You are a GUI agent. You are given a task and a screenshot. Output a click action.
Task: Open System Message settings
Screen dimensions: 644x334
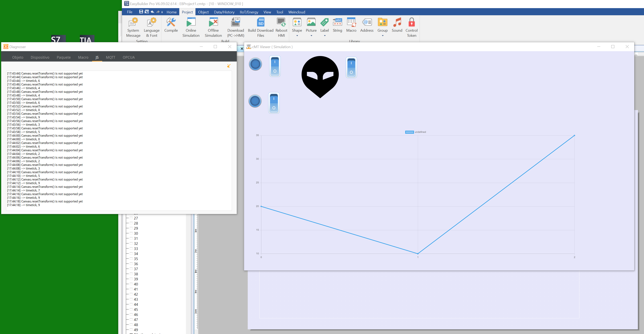(x=133, y=27)
